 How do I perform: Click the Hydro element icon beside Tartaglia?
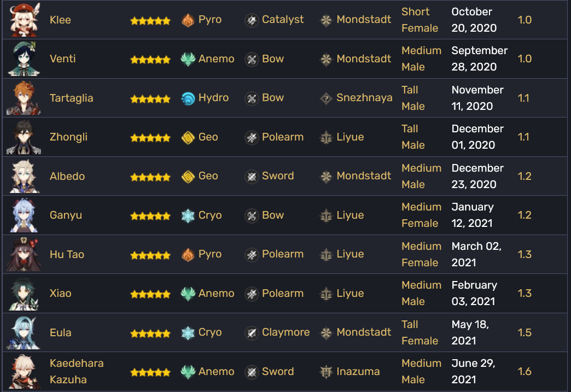[188, 98]
